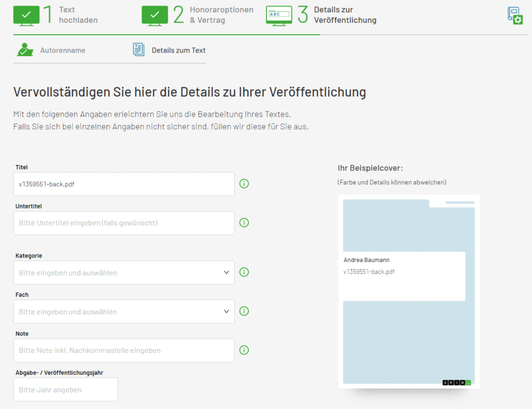Expand the Kategorie dropdown arrow

coord(227,272)
